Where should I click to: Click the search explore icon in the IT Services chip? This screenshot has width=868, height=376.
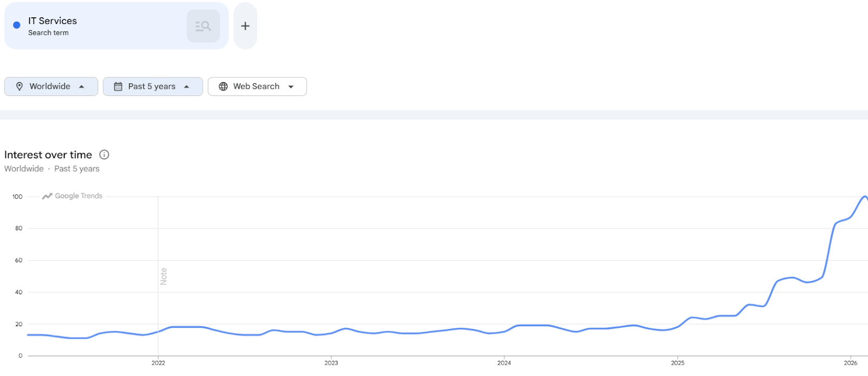tap(203, 26)
